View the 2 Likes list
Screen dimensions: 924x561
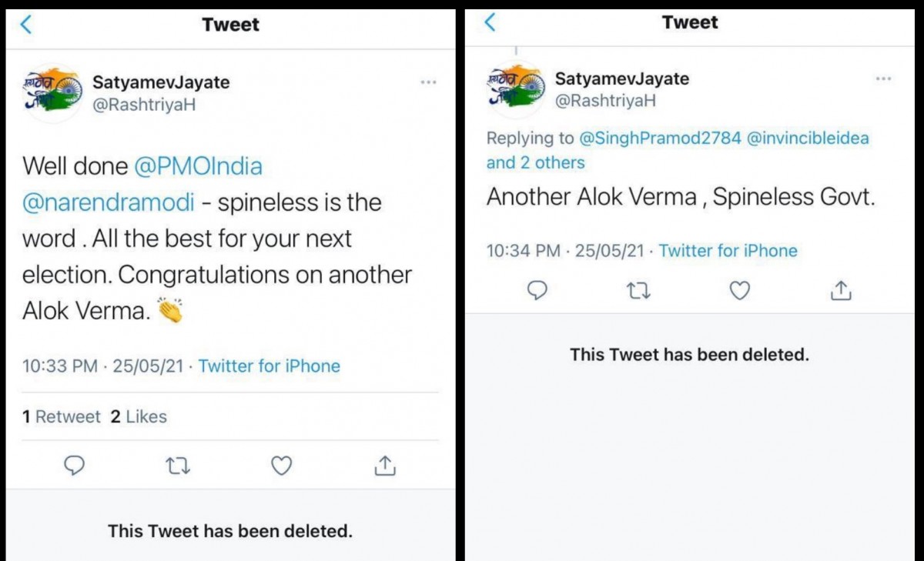139,416
